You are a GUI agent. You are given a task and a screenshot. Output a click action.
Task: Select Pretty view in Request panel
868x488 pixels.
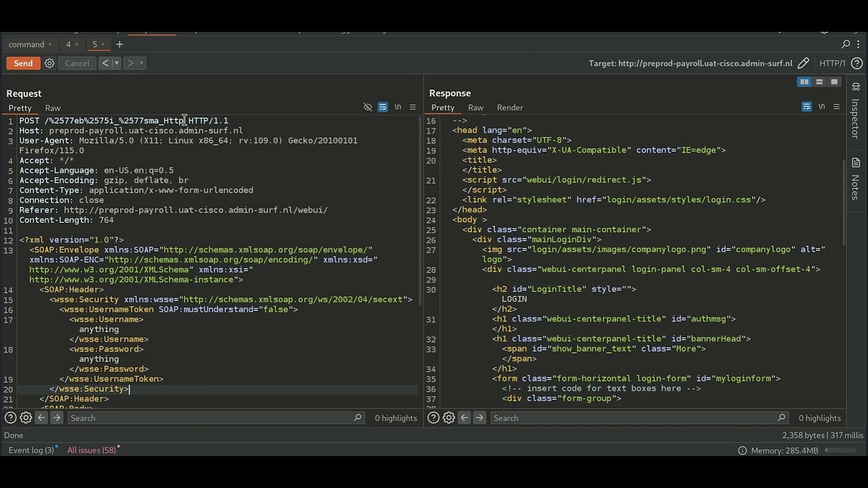tap(20, 108)
